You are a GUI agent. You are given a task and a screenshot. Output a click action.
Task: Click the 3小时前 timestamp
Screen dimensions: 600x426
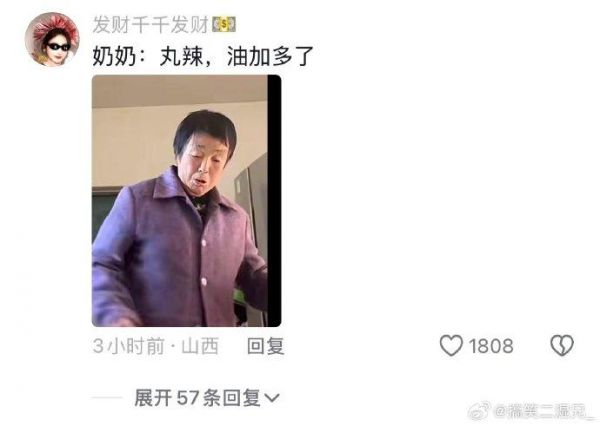pos(128,346)
